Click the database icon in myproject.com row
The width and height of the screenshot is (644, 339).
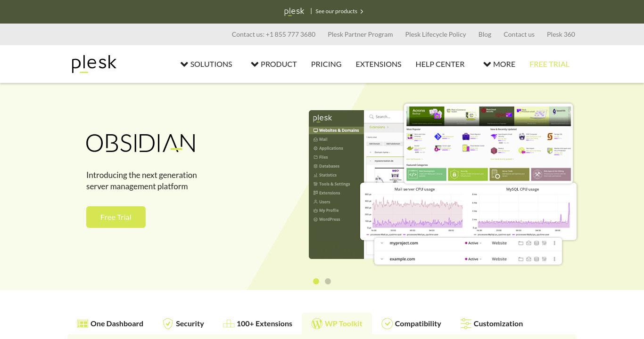click(537, 243)
